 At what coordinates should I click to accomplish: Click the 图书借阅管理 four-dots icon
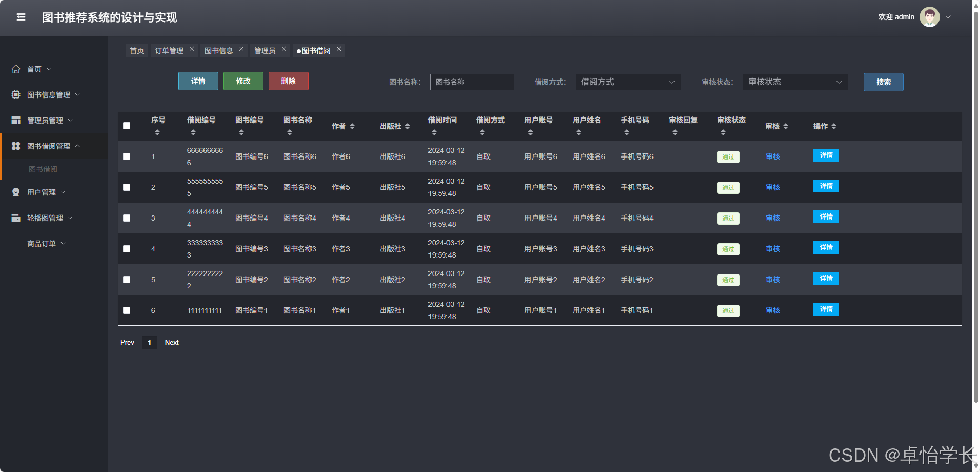[x=16, y=146]
